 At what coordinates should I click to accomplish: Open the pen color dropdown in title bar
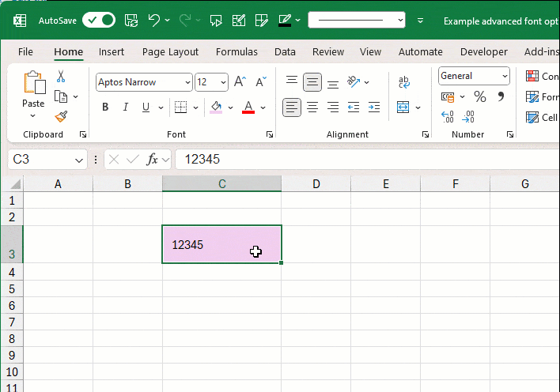tap(298, 21)
